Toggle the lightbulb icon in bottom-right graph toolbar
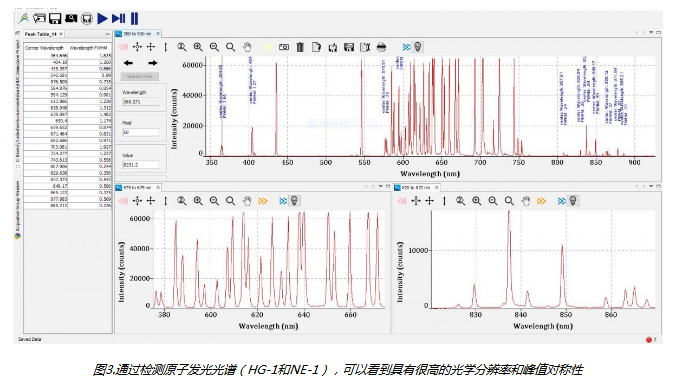The height and width of the screenshot is (382, 674). click(x=573, y=201)
